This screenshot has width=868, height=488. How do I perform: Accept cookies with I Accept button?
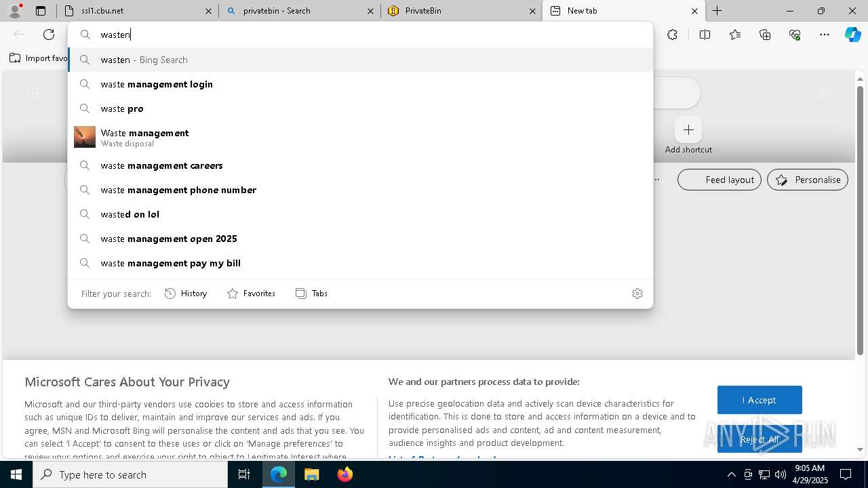tap(759, 400)
